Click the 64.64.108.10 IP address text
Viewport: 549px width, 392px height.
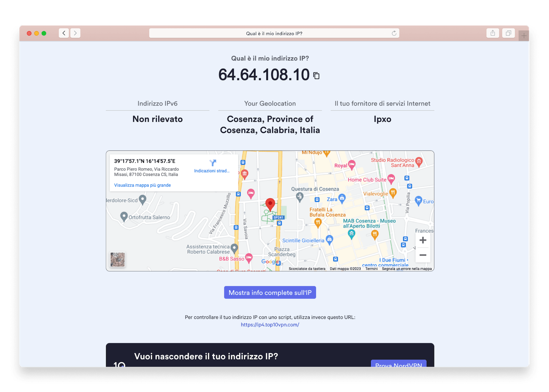tap(264, 75)
